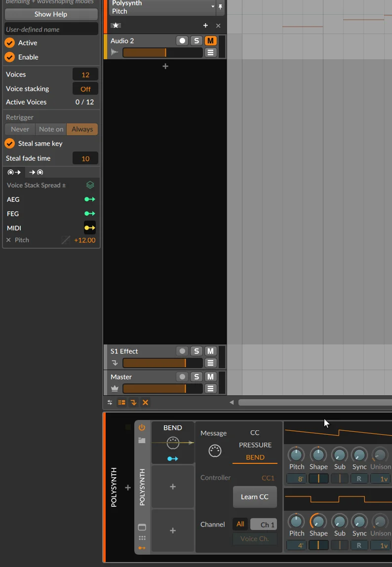Click the Learn CC button
The width and height of the screenshot is (392, 567).
point(255,497)
